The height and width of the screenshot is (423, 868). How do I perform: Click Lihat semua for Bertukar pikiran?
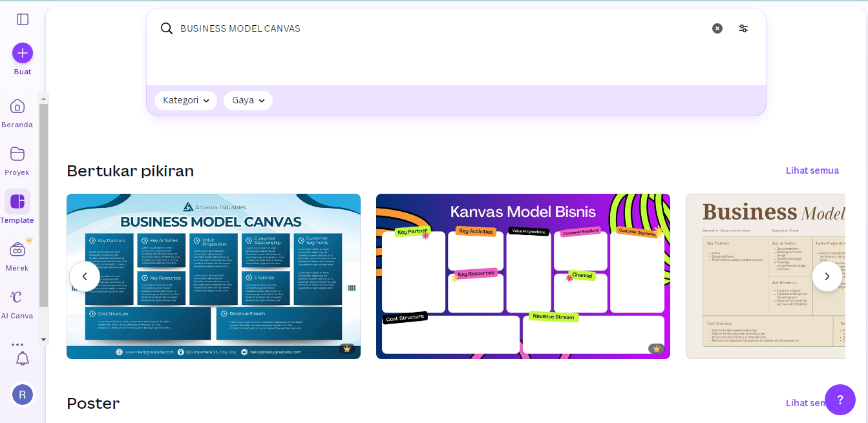coord(812,170)
